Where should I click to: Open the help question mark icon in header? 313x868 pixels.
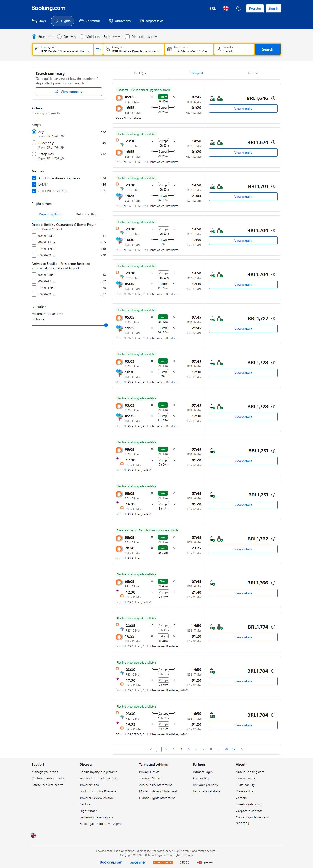pos(239,8)
